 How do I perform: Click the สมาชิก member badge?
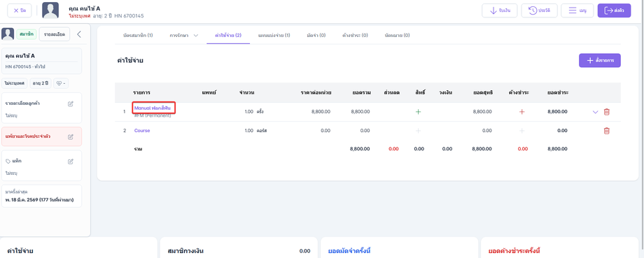27,34
